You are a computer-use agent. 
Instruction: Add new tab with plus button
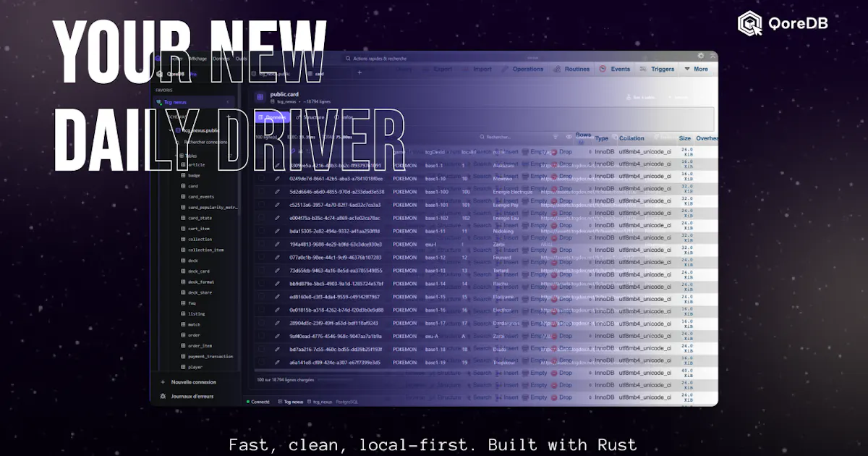click(x=360, y=74)
